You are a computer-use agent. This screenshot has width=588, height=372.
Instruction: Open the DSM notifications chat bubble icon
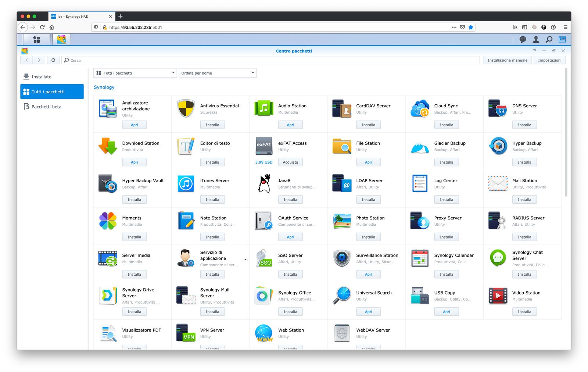coord(523,39)
